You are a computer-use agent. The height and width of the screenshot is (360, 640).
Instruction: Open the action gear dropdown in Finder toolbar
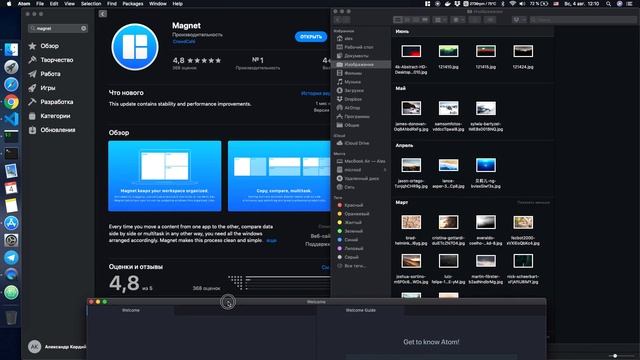point(458,20)
